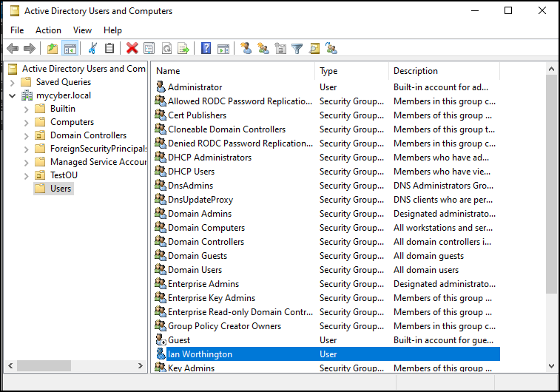This screenshot has height=392, width=560.
Task: Select the Domain Users group
Action: (195, 270)
